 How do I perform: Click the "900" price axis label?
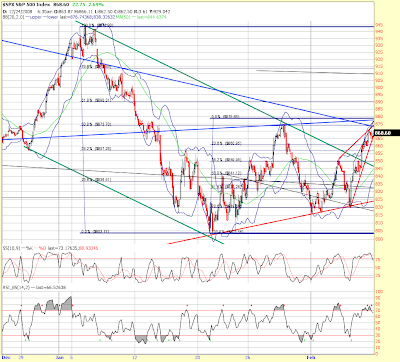pos(379,88)
